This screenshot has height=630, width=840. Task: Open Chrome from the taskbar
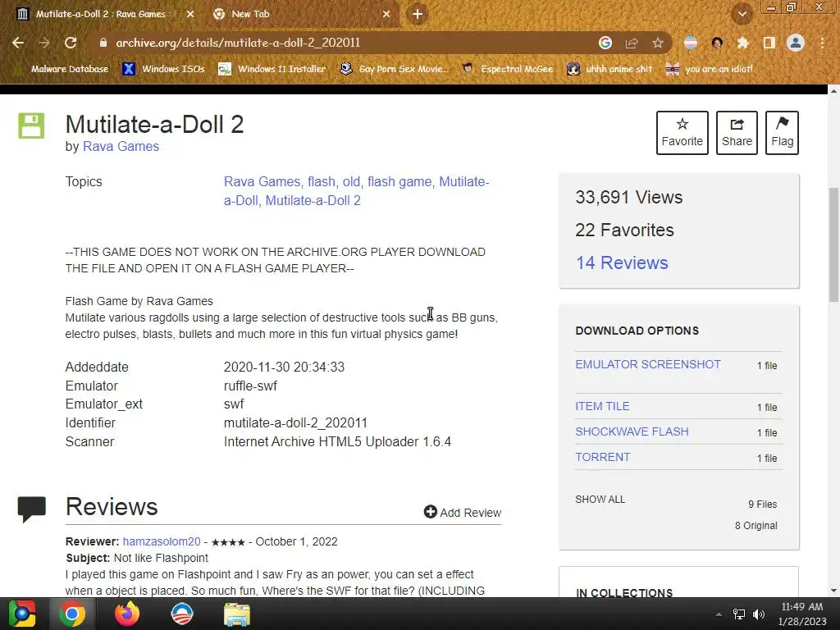pos(72,614)
